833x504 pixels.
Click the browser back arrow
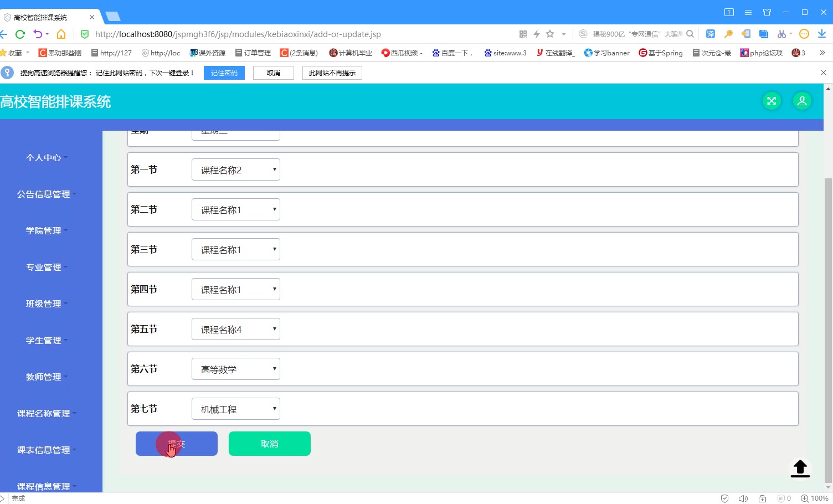tap(3, 34)
